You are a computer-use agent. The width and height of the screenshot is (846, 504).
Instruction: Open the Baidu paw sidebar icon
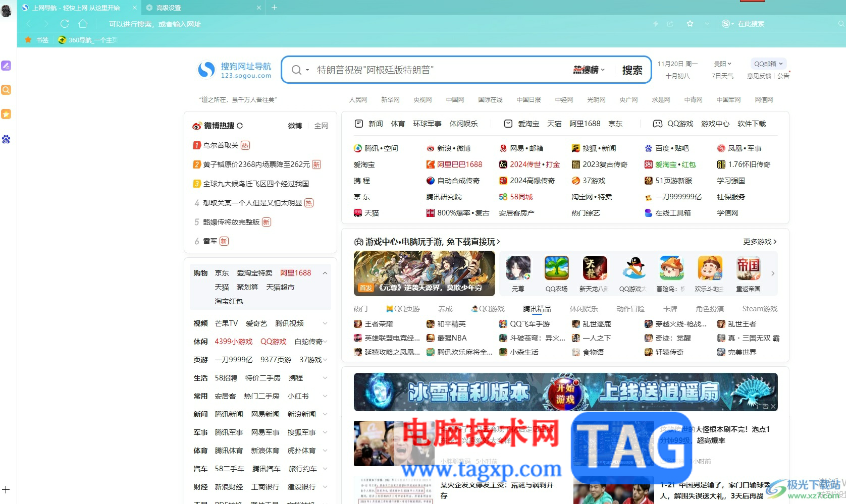pos(6,139)
